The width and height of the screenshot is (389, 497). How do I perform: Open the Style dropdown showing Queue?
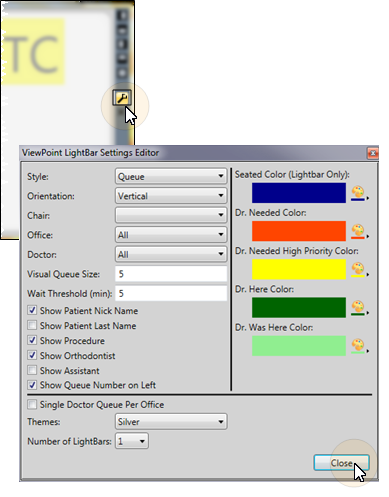[x=171, y=176]
